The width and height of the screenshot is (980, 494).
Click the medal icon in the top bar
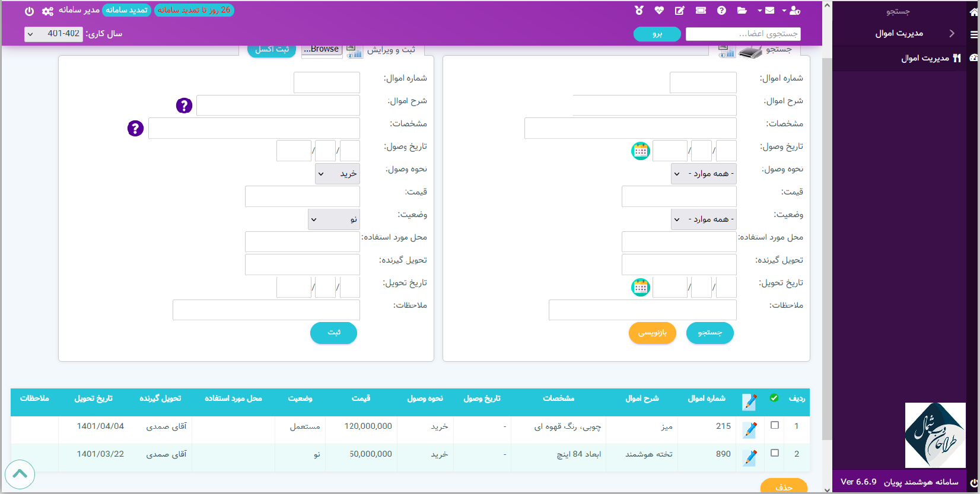[x=639, y=11]
